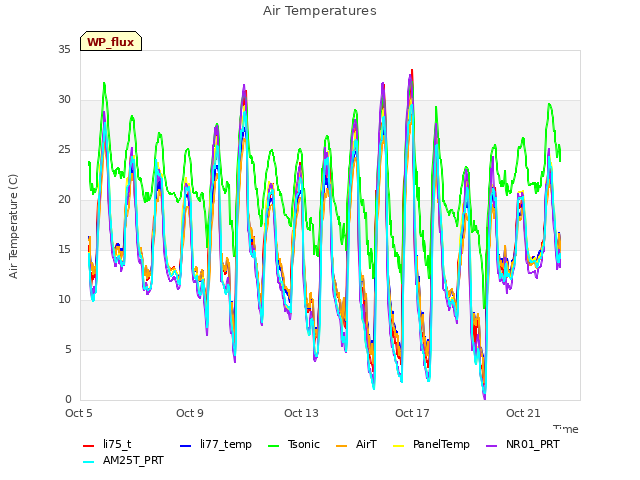Click the Tsonic green legend swatch
The image size is (640, 480).
(x=273, y=446)
